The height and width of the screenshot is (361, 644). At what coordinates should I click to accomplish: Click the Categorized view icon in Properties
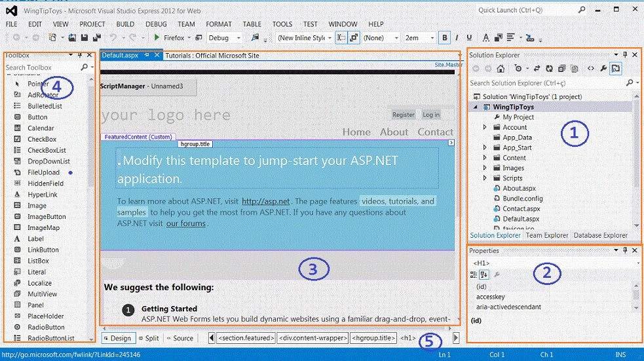(474, 275)
